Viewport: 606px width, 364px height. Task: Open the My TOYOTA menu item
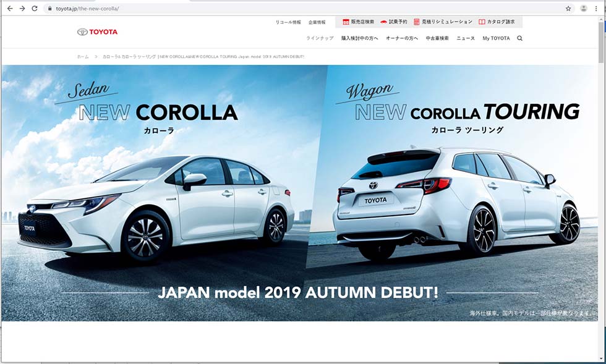[x=496, y=38]
